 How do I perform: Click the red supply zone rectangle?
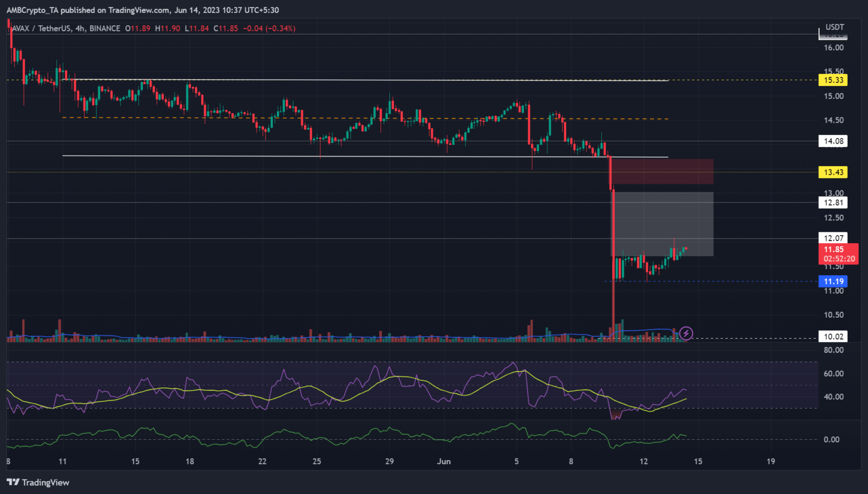[662, 171]
